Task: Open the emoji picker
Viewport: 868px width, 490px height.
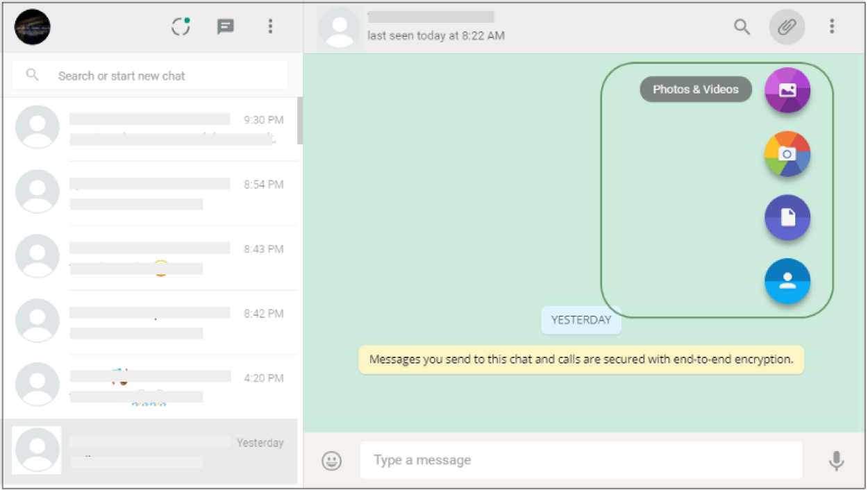Action: click(x=332, y=461)
